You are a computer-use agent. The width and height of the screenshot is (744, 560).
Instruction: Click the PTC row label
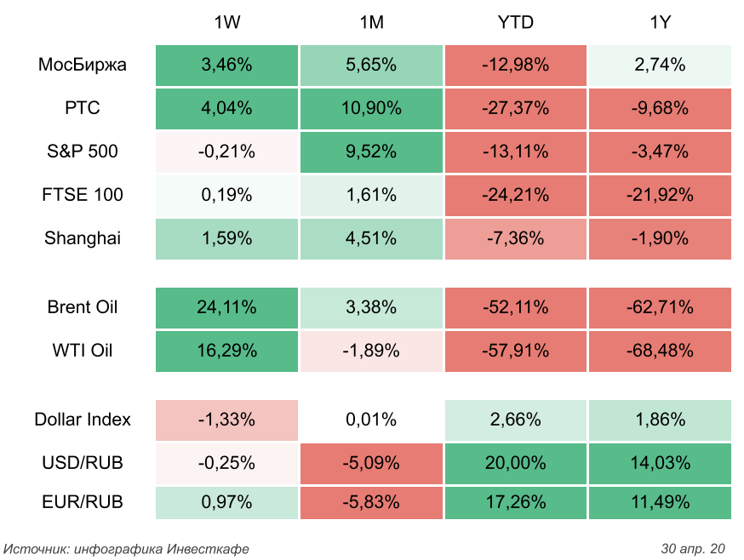coord(83,108)
